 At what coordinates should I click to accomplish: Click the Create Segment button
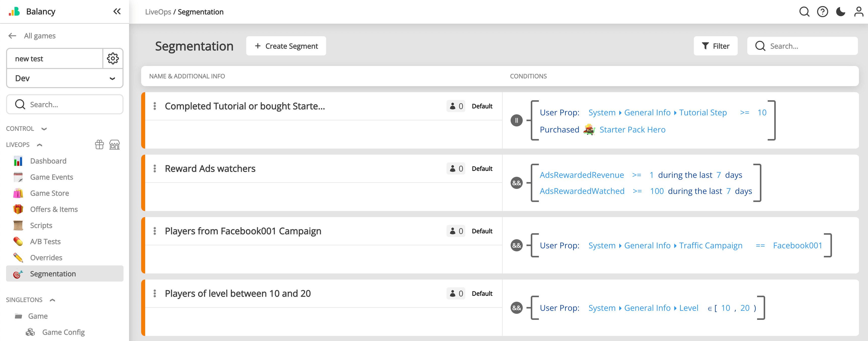click(286, 46)
